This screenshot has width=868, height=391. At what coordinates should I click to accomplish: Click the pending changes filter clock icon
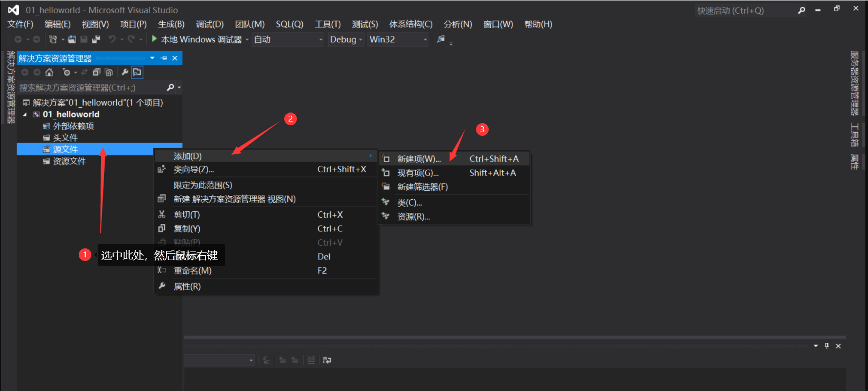(67, 72)
